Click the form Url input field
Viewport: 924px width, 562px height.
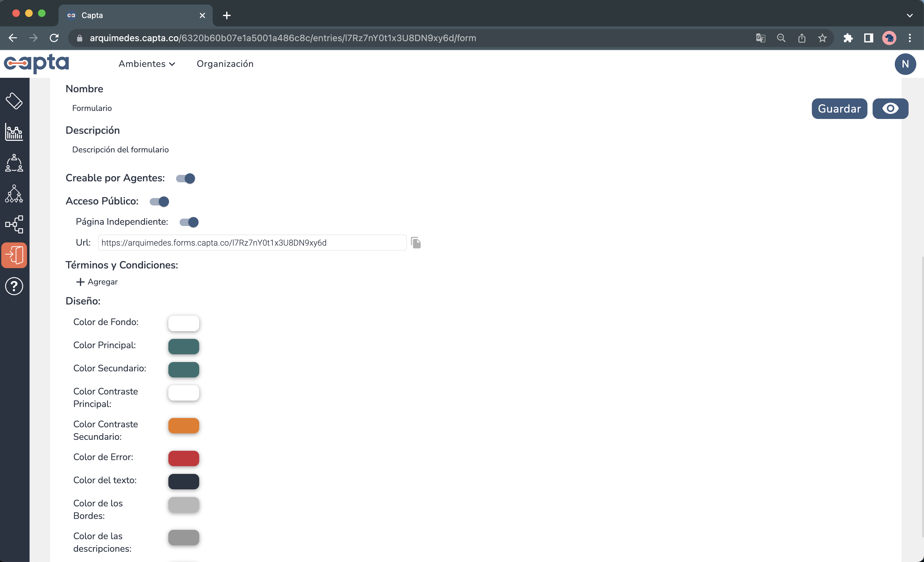pos(252,243)
